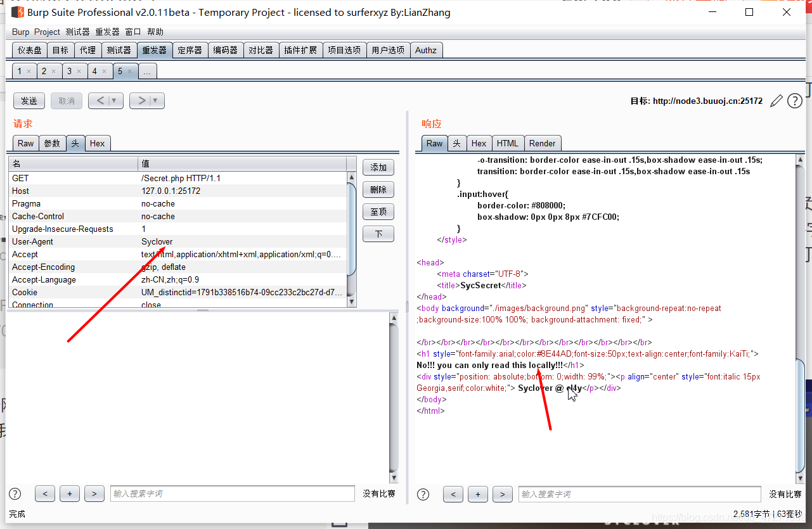Select response HTML tab

point(508,143)
